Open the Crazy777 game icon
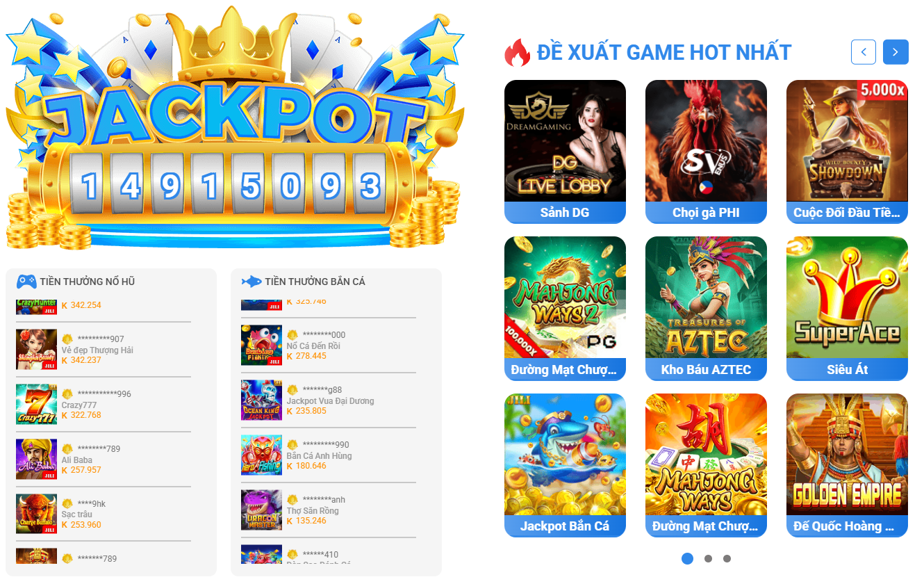This screenshot has height=584, width=924. 36,404
